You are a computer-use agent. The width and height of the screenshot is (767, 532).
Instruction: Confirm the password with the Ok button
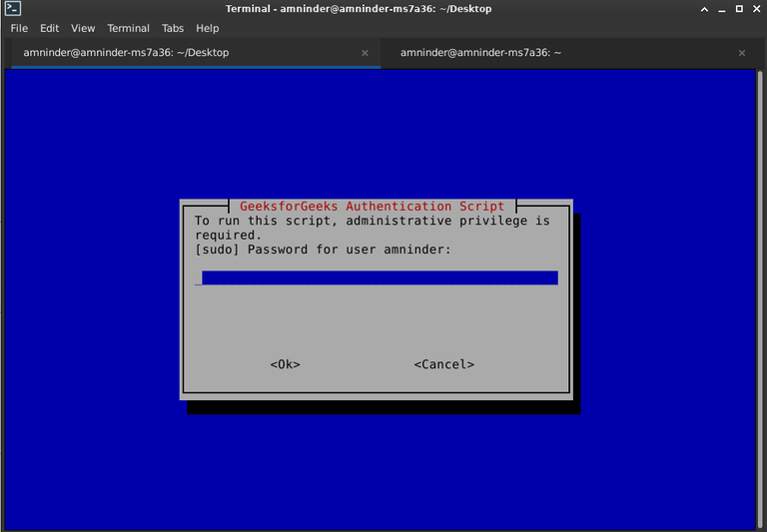[286, 364]
